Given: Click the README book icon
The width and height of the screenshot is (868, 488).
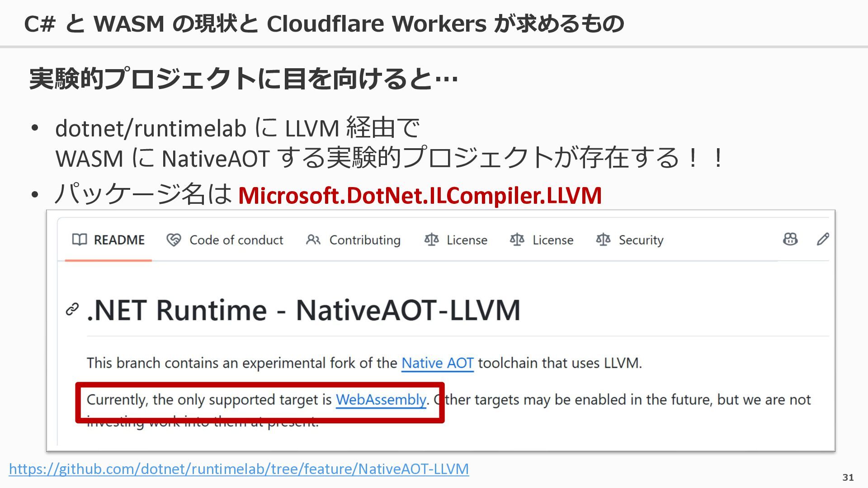Looking at the screenshot, I should coord(80,239).
